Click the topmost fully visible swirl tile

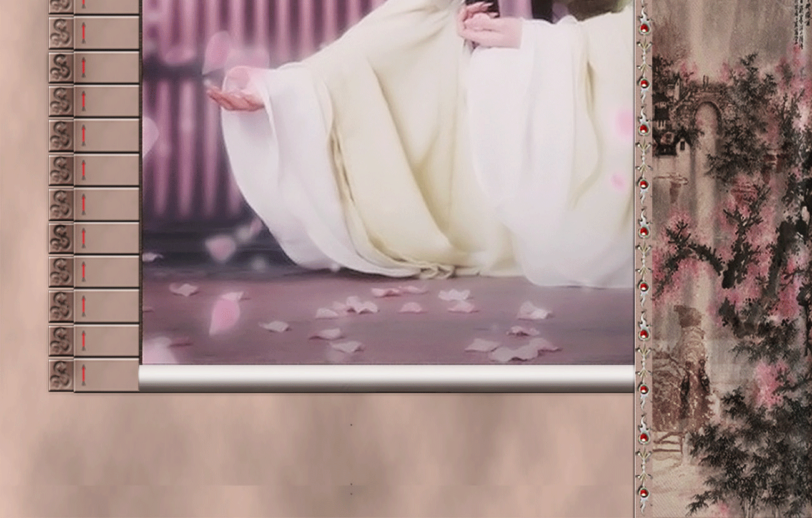(x=61, y=33)
